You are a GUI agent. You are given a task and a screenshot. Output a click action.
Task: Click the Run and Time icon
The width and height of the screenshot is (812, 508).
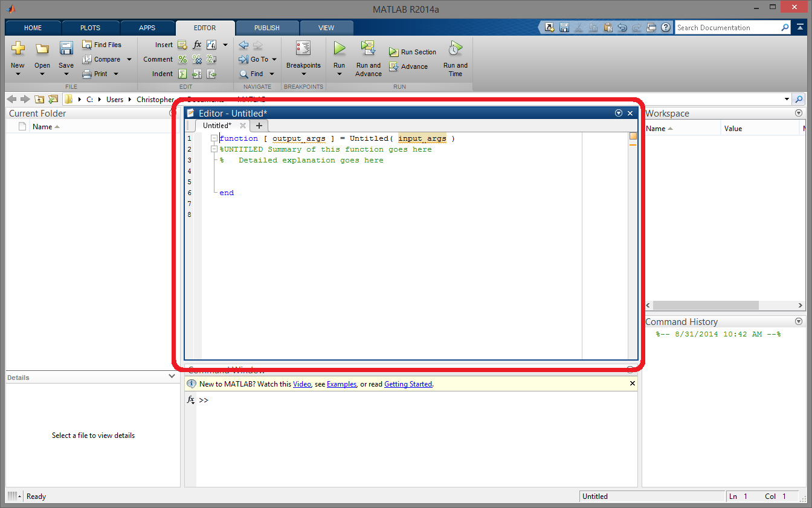pos(456,48)
